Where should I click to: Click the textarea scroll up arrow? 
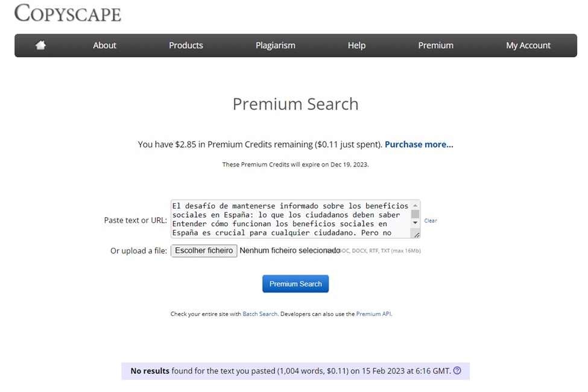coord(415,205)
